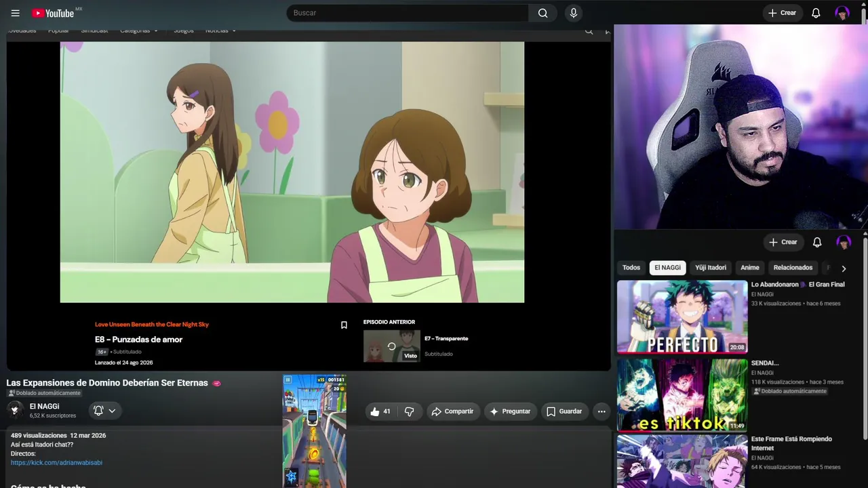The width and height of the screenshot is (868, 488).
Task: Like the video with the thumbs-up button
Action: click(380, 411)
